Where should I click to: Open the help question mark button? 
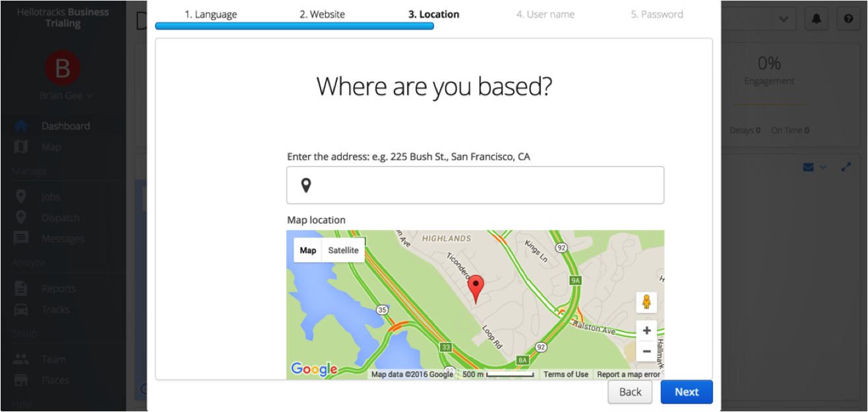pos(848,19)
